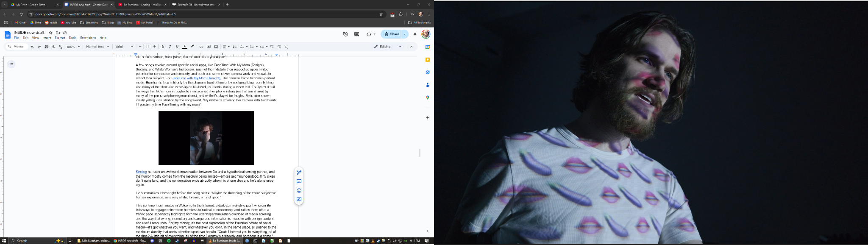Open the Format menu

pos(60,38)
